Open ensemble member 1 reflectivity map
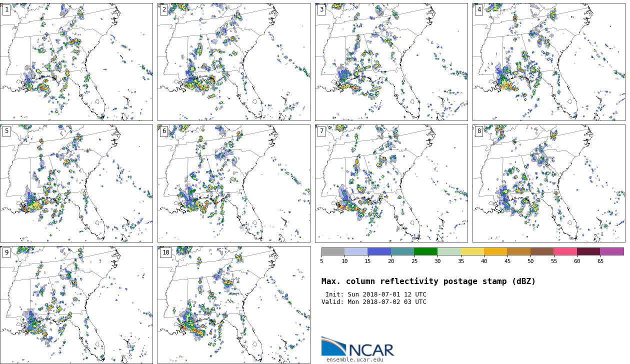This screenshot has width=630, height=364. pos(76,62)
